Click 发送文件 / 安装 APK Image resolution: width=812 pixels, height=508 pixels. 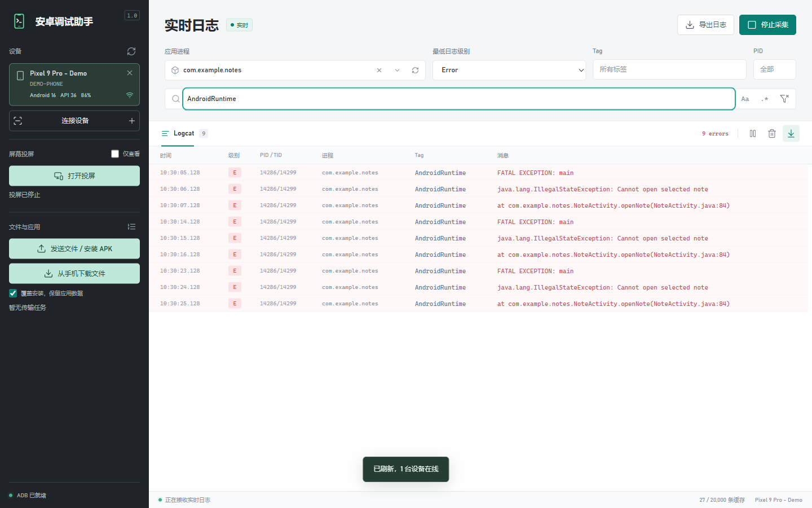pyautogui.click(x=74, y=249)
